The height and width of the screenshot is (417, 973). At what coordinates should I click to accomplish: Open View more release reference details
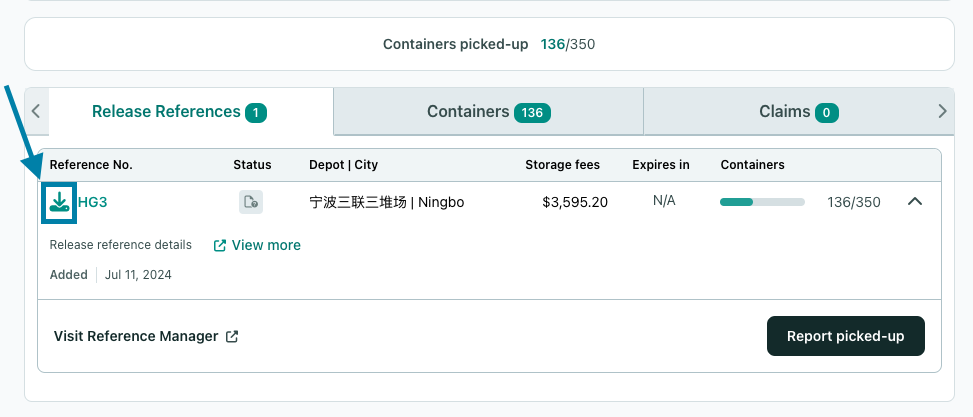[x=266, y=246]
